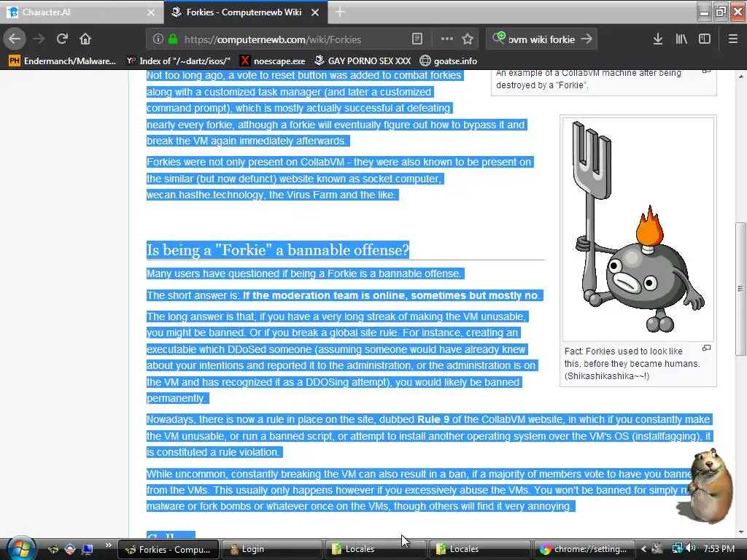
Task: Click the enlarge icon beside the fork caption
Action: click(706, 349)
